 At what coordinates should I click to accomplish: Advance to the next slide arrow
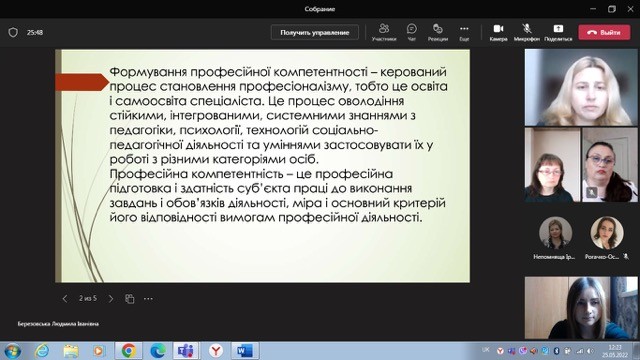pos(111,299)
